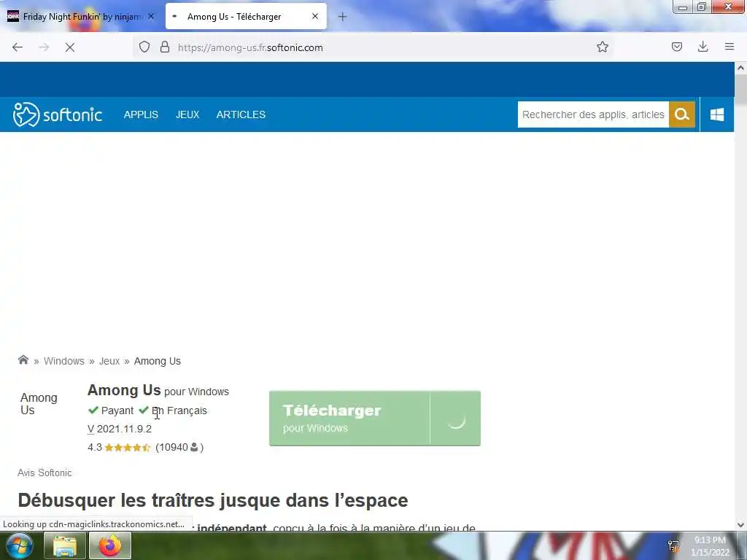Click the Among Us breadcrumb text

pyautogui.click(x=158, y=361)
